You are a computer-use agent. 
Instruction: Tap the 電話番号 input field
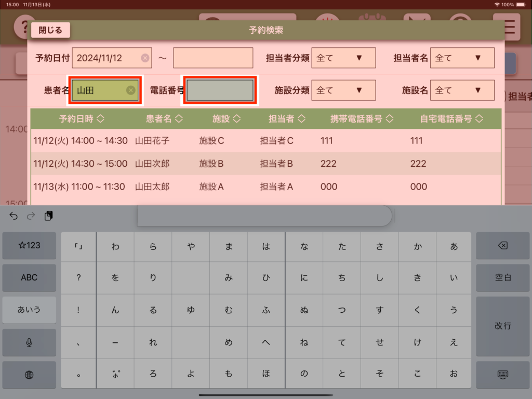[220, 90]
